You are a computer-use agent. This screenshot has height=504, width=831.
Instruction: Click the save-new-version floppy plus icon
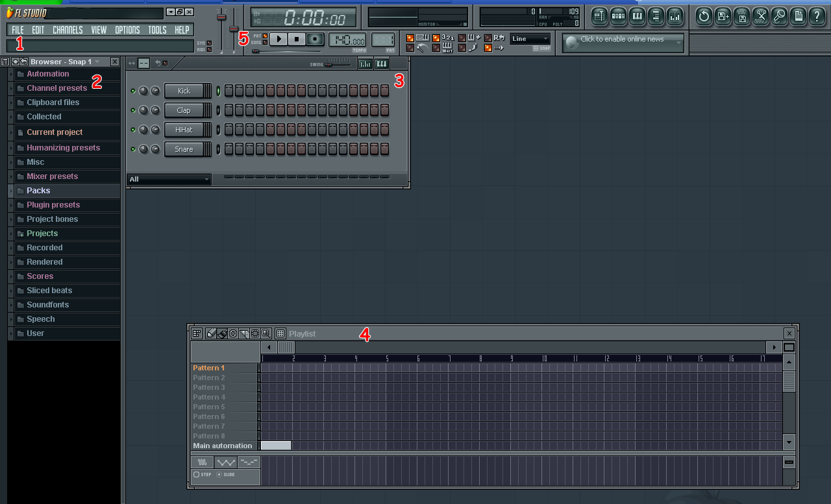point(723,16)
